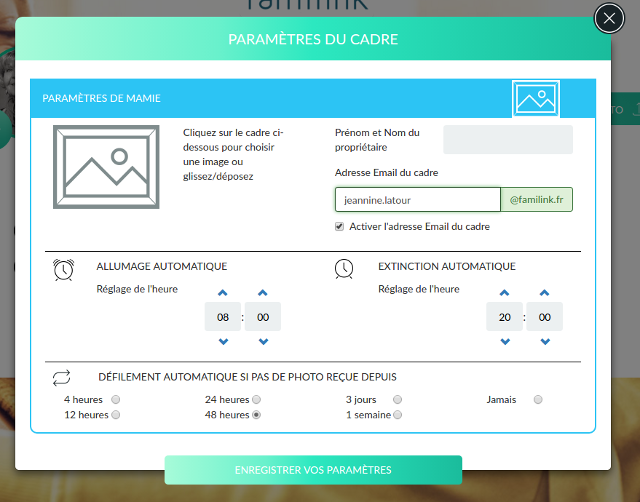Select the 12 heures radio button
640x502 pixels.
click(x=116, y=415)
